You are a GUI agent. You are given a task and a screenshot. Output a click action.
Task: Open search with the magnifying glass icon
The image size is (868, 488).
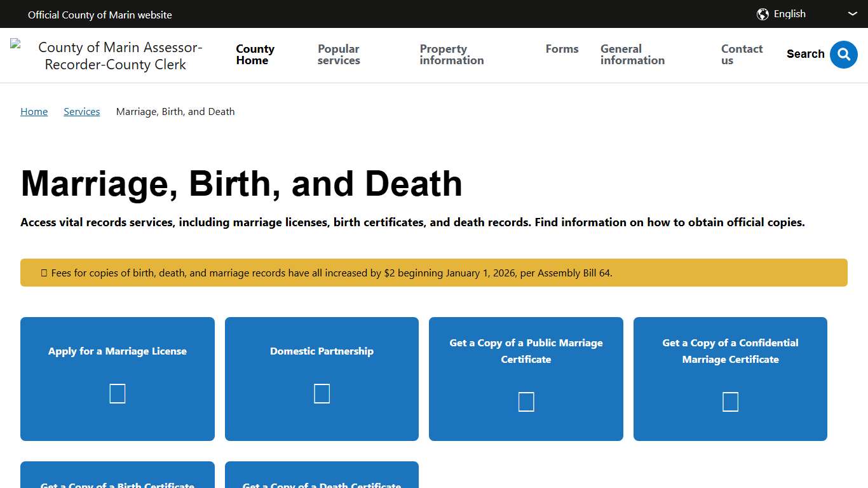844,55
